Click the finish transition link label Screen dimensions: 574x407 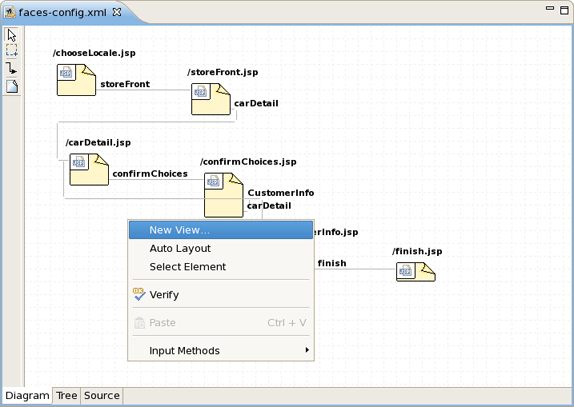(332, 263)
